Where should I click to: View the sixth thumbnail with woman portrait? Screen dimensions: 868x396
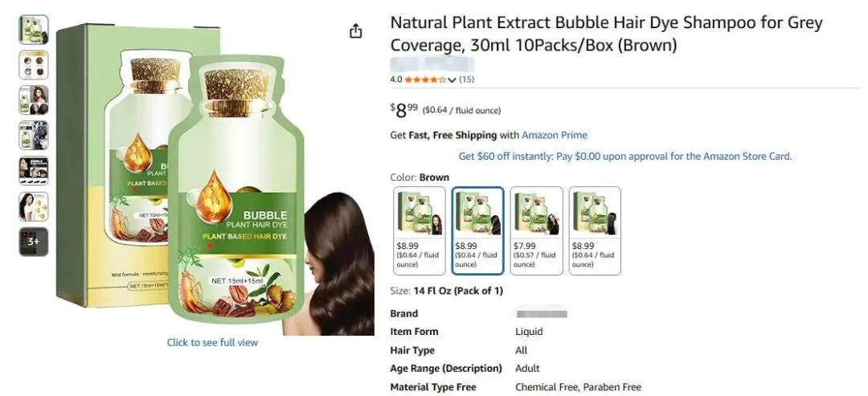(x=34, y=206)
